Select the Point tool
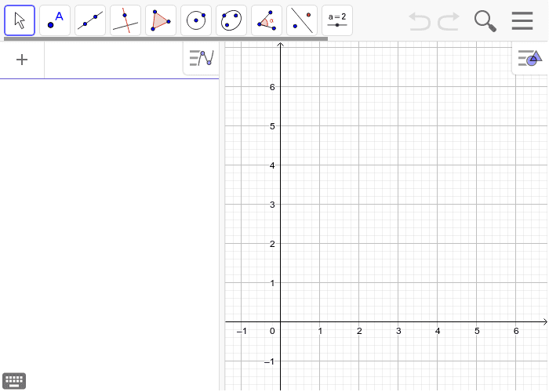The image size is (549, 392). tap(55, 20)
